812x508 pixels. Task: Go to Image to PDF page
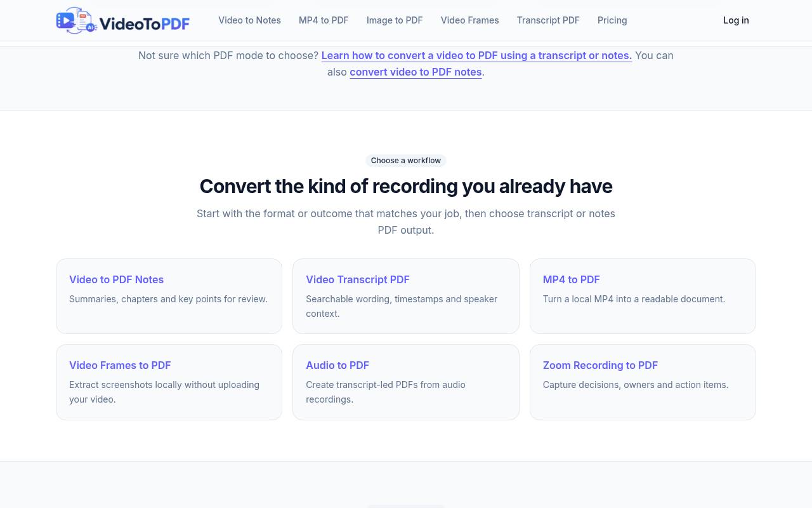pos(395,20)
